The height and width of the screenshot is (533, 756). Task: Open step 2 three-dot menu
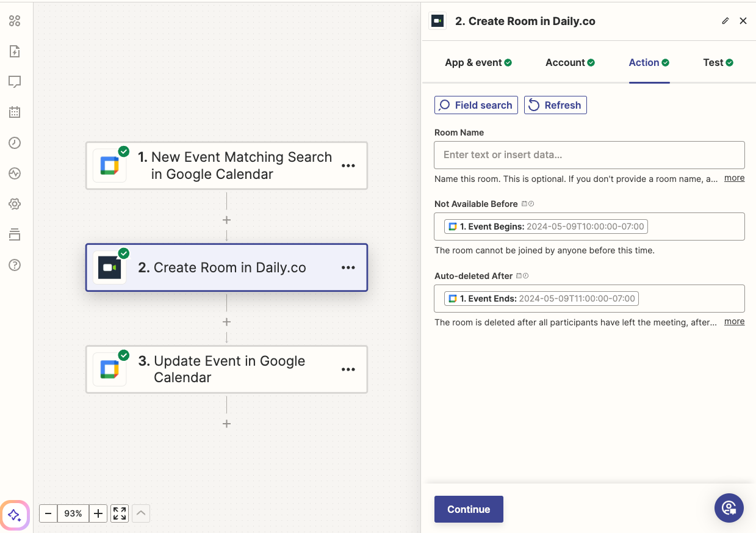[348, 267]
